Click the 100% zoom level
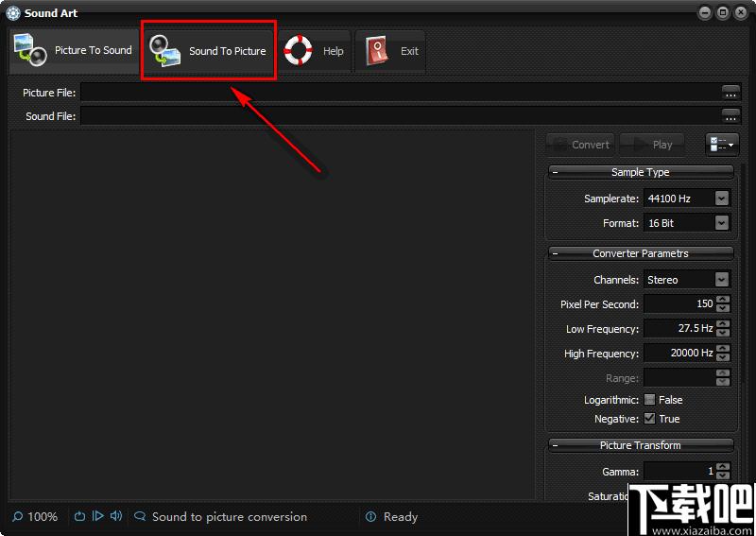The width and height of the screenshot is (756, 536). (x=43, y=517)
